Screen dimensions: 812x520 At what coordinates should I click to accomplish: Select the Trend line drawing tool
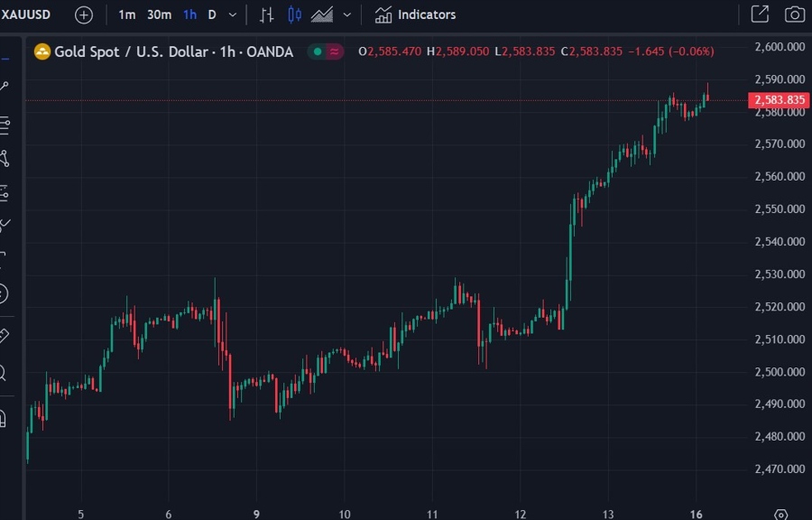(x=5, y=87)
